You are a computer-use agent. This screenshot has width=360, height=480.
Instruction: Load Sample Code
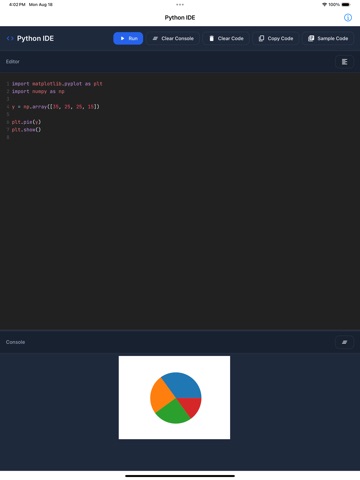click(328, 38)
